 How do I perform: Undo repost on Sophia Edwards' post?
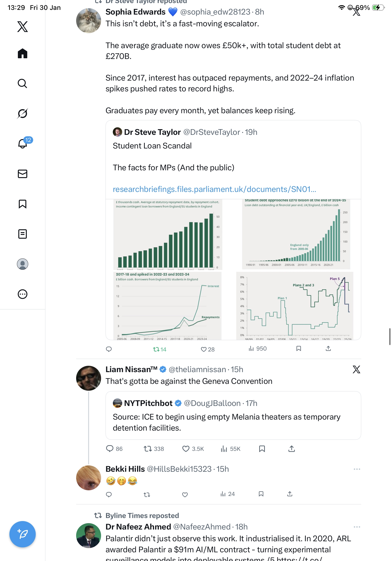tap(157, 349)
